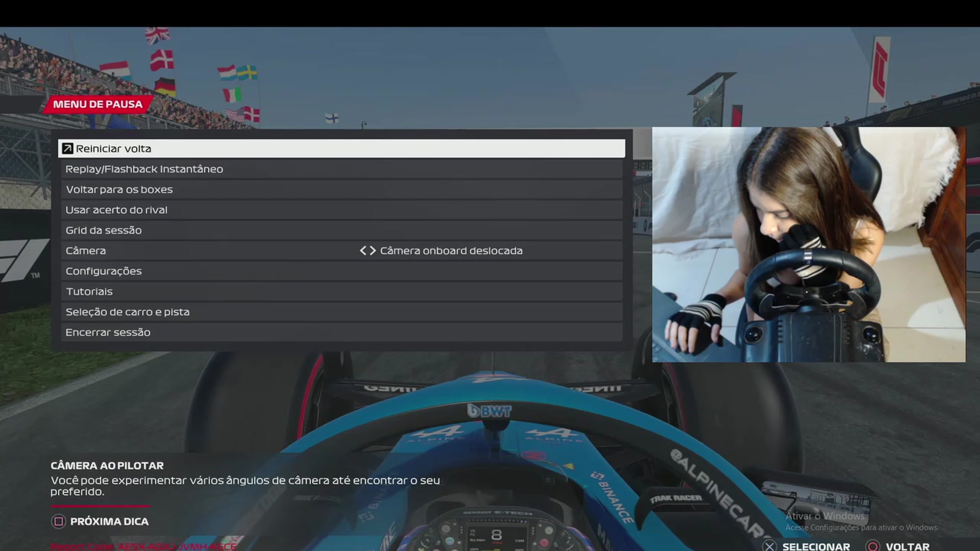The image size is (980, 551).
Task: Click VOLTAR prompt text
Action: (908, 546)
